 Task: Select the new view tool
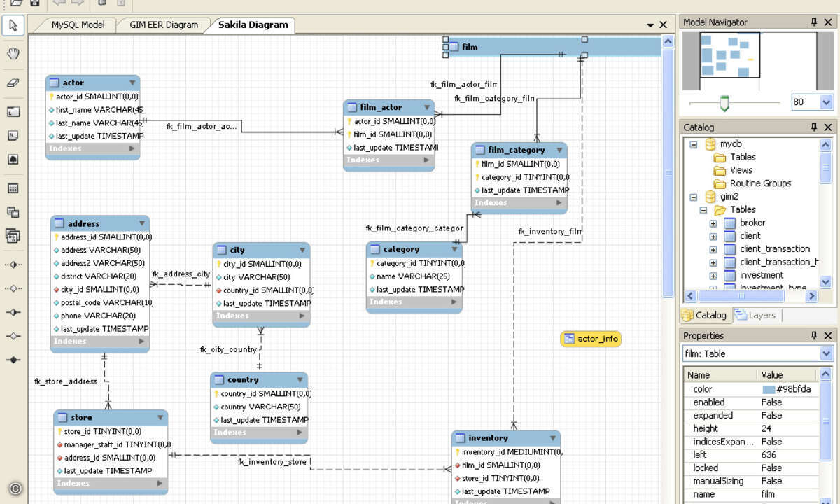(13, 212)
